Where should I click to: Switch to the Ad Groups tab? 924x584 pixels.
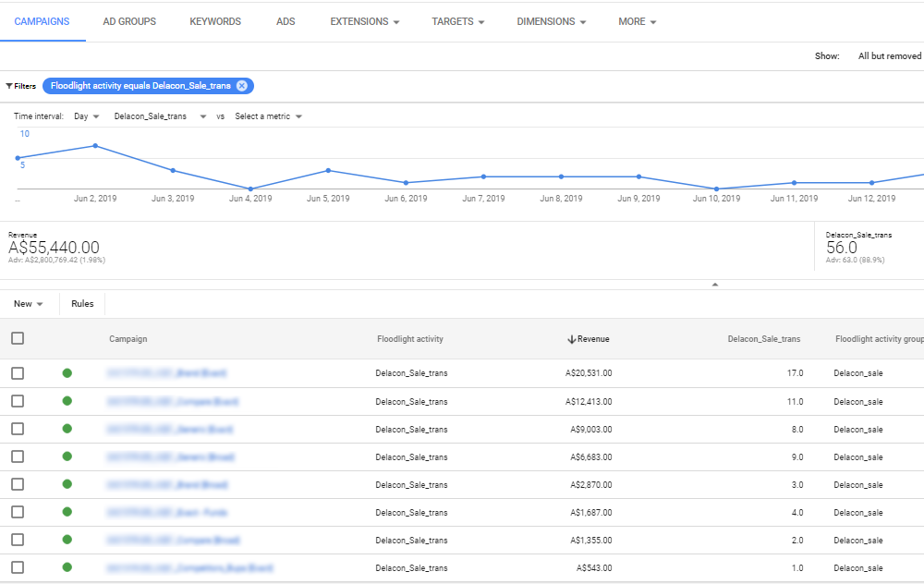pyautogui.click(x=129, y=22)
